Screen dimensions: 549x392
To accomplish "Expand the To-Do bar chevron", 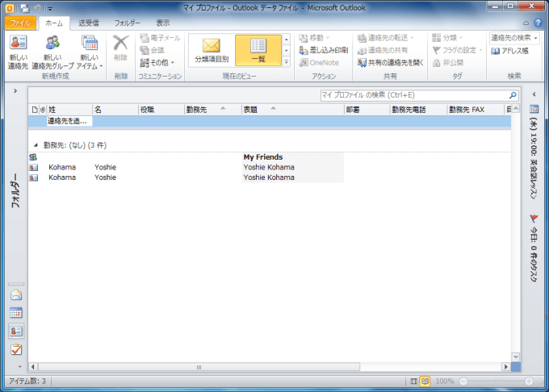I will 534,94.
